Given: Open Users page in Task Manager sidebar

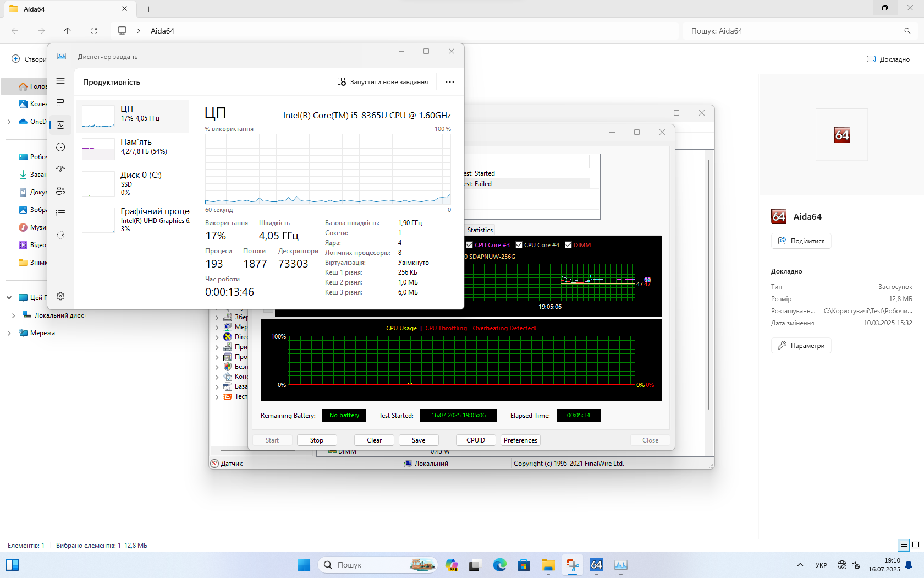Looking at the screenshot, I should (61, 191).
